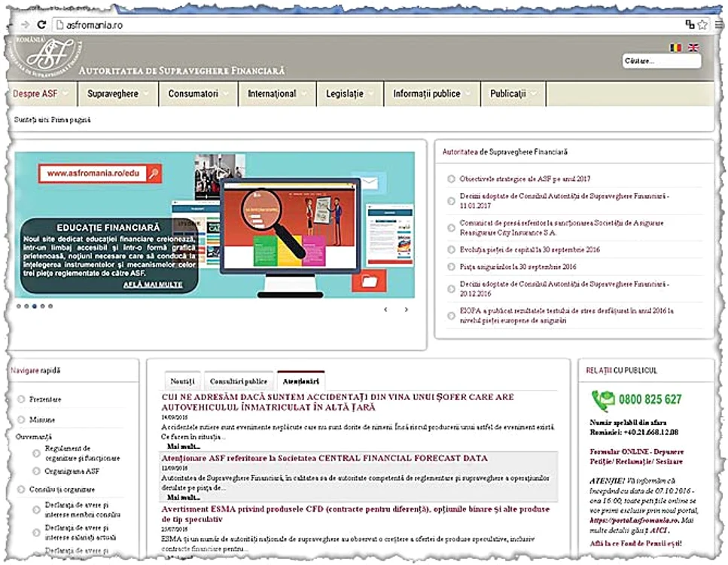Viewport: 728px width, 565px height.
Task: Click Mai mult under the CENTRAL FINANCIAL article
Action: (184, 497)
